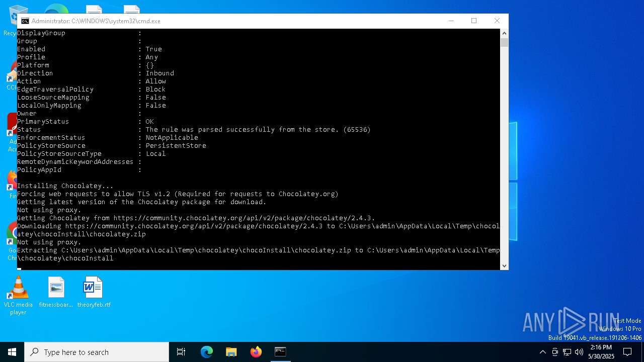The width and height of the screenshot is (644, 362).
Task: Click the cmd vertical scrollbar thumb
Action: click(x=504, y=42)
